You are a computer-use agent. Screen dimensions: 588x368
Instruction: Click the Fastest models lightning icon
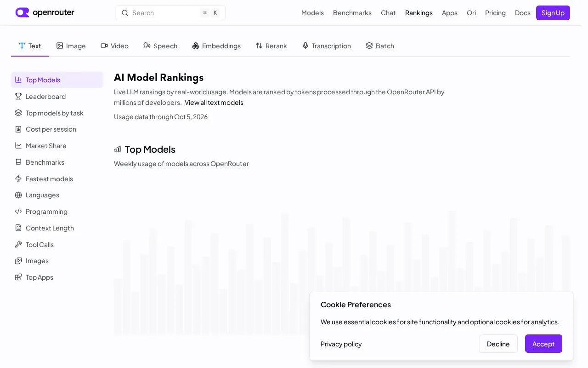(x=18, y=178)
